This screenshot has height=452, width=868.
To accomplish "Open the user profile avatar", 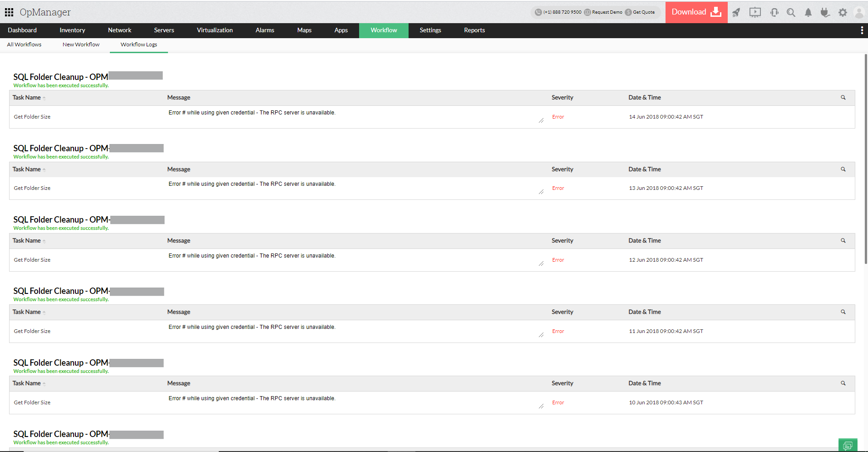I will 859,12.
